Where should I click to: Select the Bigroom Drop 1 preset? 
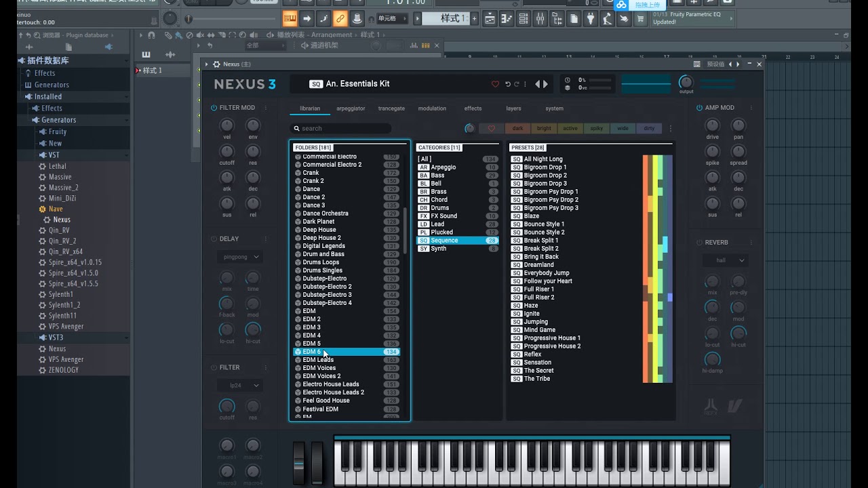pyautogui.click(x=545, y=167)
